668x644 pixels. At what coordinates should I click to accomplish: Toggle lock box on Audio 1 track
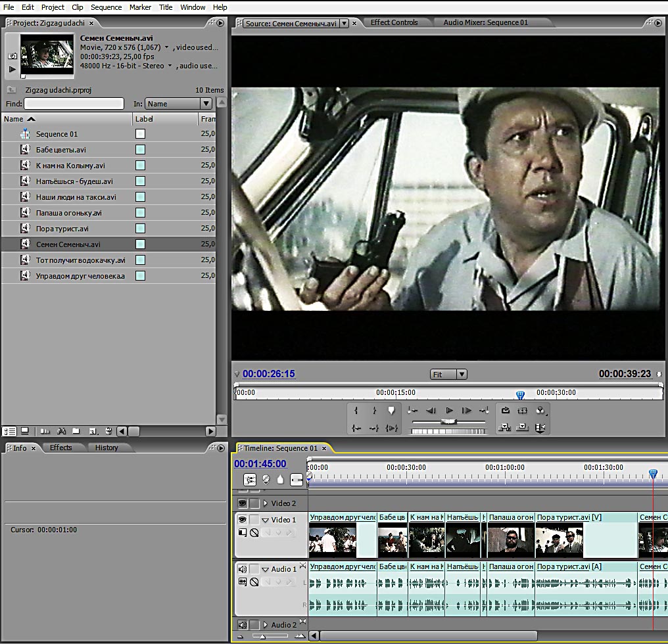tap(254, 569)
